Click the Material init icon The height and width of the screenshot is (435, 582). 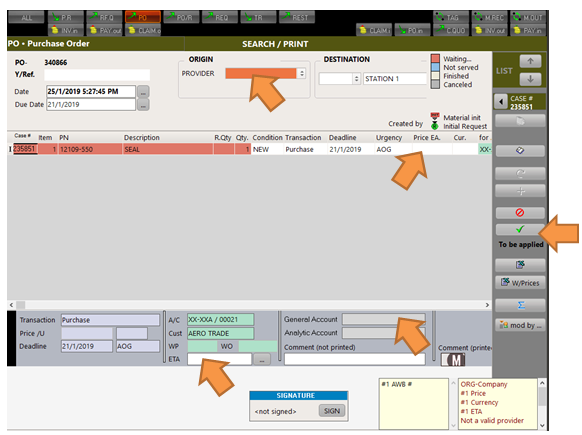point(435,117)
